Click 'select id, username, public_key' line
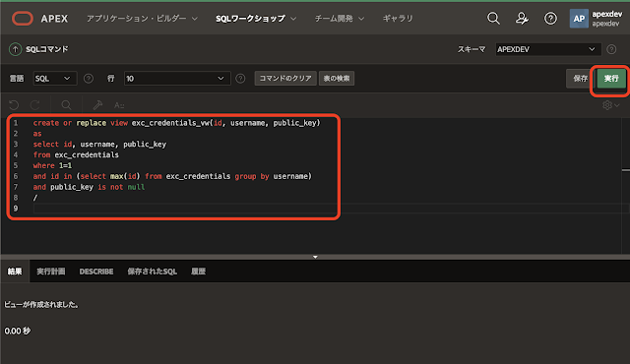 point(99,144)
